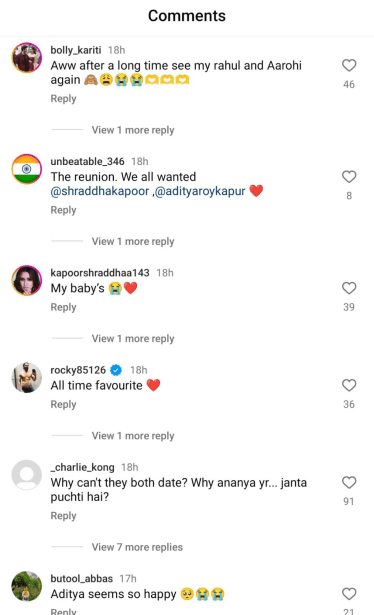Reply to rocky85126's "All time favourite" comment
374x615 pixels.
tap(63, 404)
